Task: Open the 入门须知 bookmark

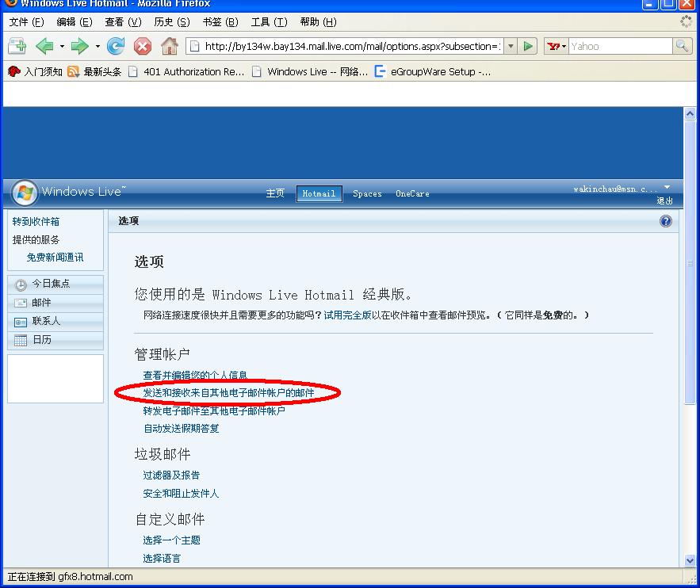Action: click(x=35, y=71)
